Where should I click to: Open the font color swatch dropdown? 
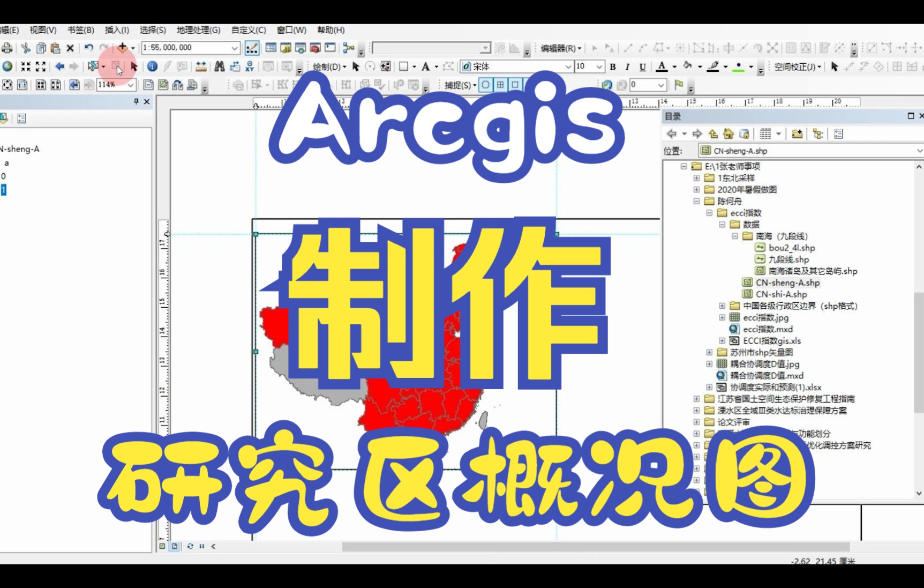[674, 66]
